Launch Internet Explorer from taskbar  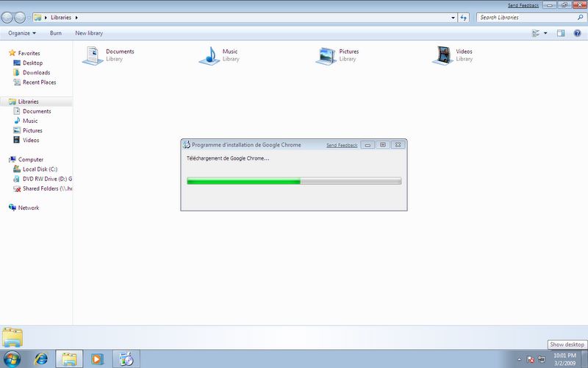pos(41,359)
